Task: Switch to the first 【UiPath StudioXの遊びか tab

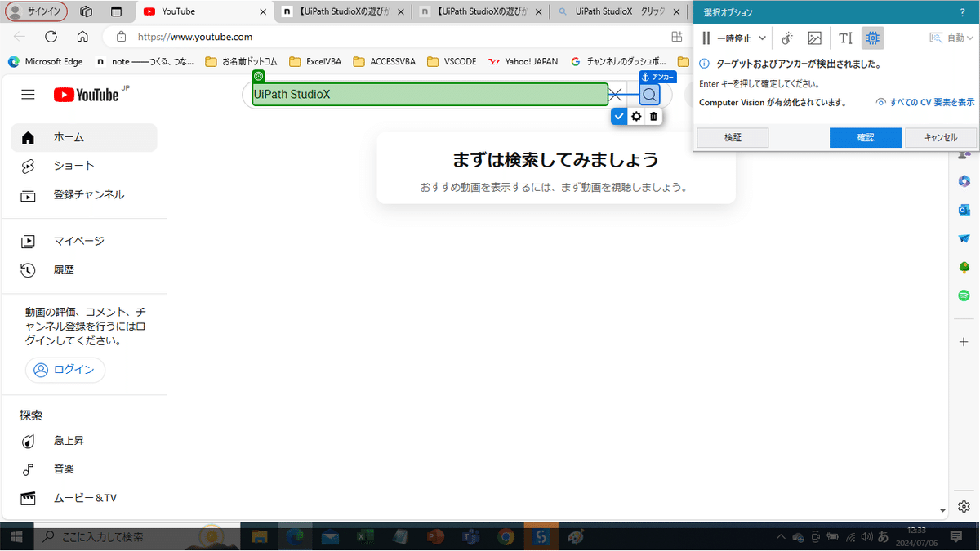Action: point(341,12)
